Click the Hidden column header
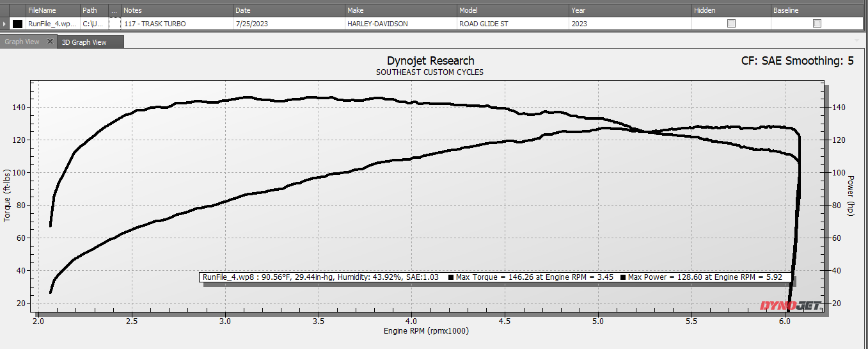The image size is (868, 349). pos(731,11)
